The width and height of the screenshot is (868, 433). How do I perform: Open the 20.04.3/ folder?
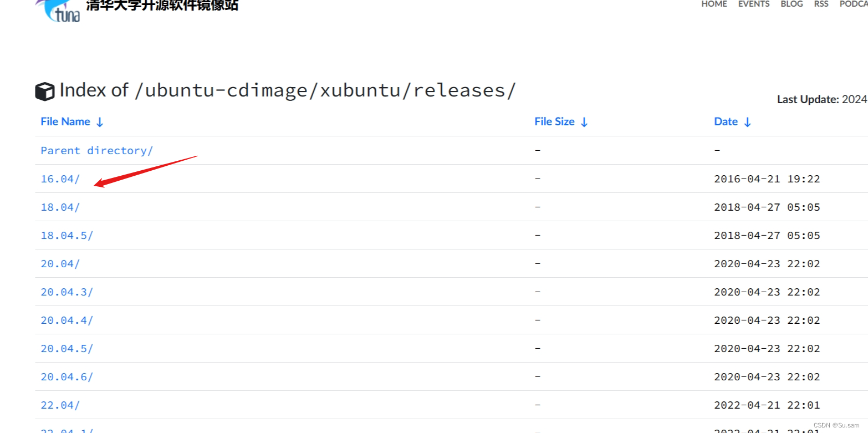tap(67, 292)
